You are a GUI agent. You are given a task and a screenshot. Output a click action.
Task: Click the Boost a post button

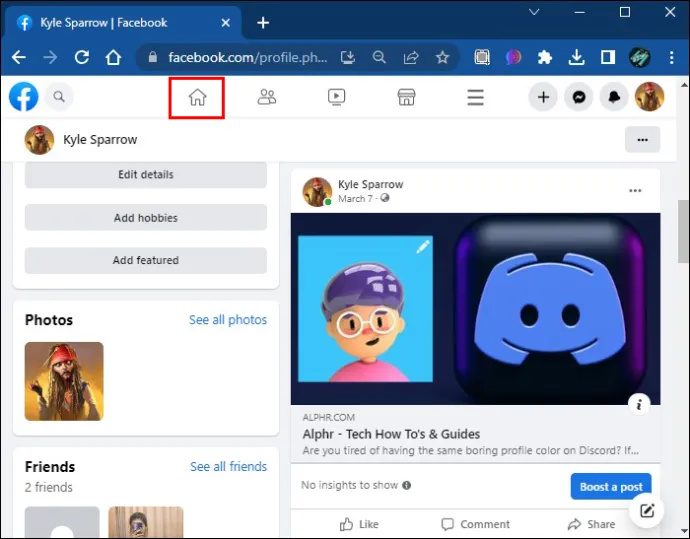(611, 487)
